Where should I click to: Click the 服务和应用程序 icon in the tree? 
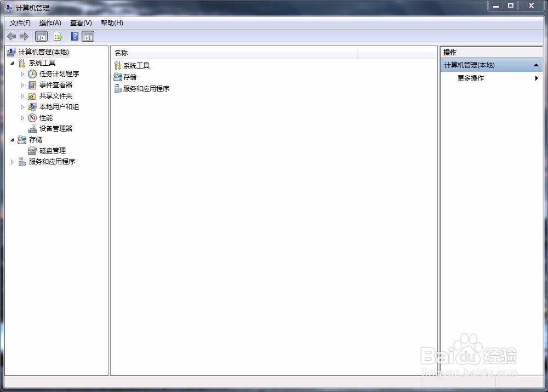click(x=22, y=162)
